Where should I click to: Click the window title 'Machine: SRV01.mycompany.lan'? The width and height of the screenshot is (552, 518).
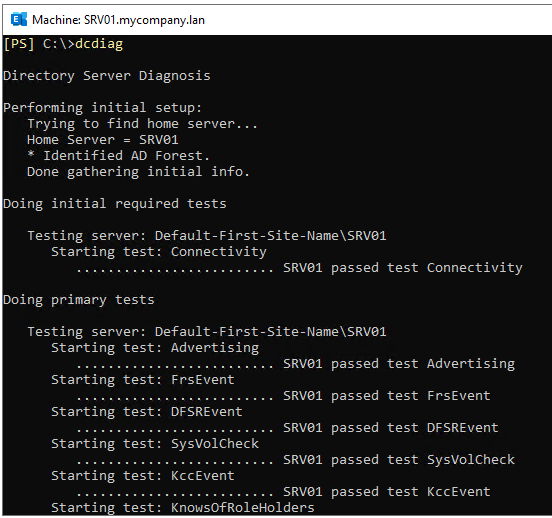click(118, 20)
